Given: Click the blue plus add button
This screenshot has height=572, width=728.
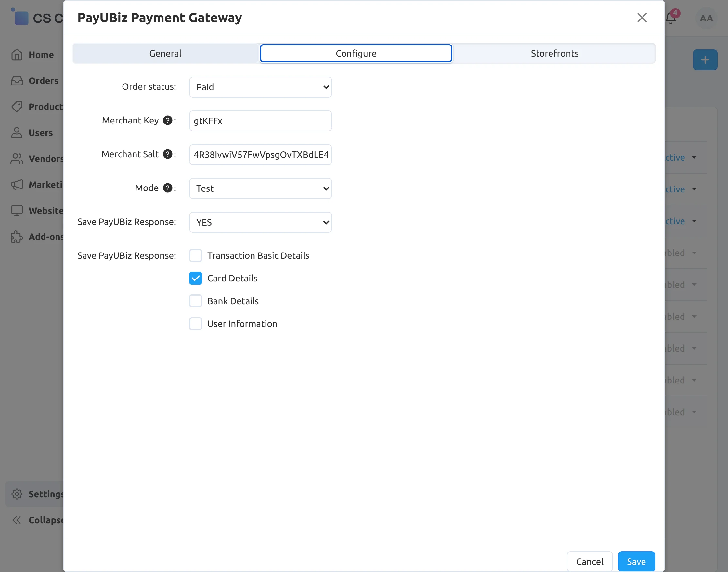Looking at the screenshot, I should tap(705, 59).
